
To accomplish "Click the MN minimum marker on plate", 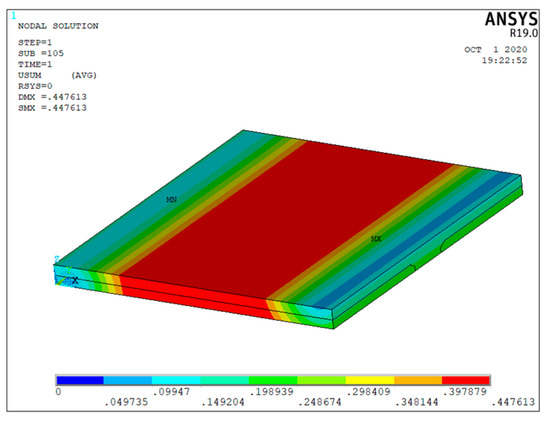I will click(x=172, y=200).
